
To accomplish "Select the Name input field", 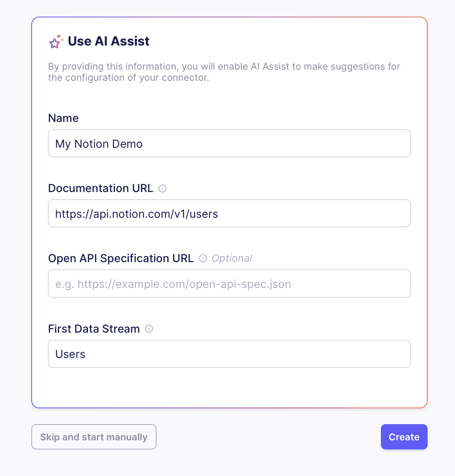I will tap(229, 143).
